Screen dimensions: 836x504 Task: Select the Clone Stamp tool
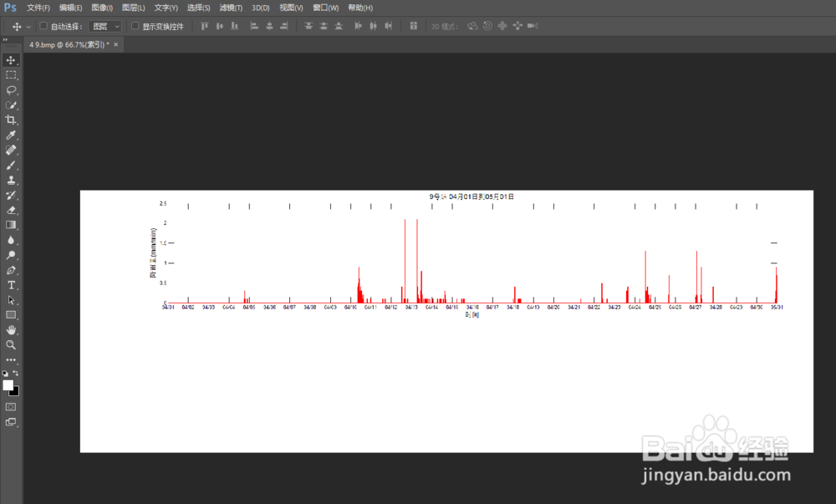click(x=11, y=180)
